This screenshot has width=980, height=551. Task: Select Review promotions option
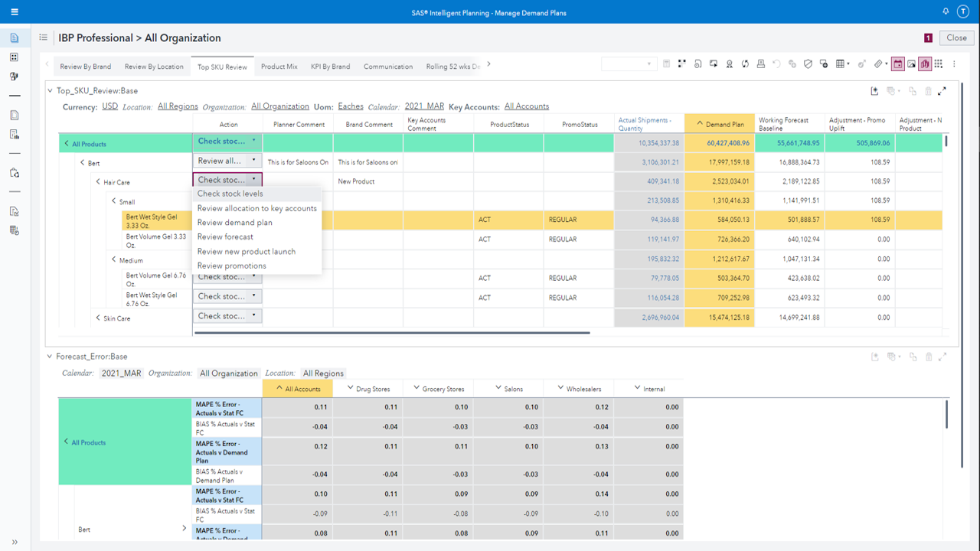[x=256, y=266]
